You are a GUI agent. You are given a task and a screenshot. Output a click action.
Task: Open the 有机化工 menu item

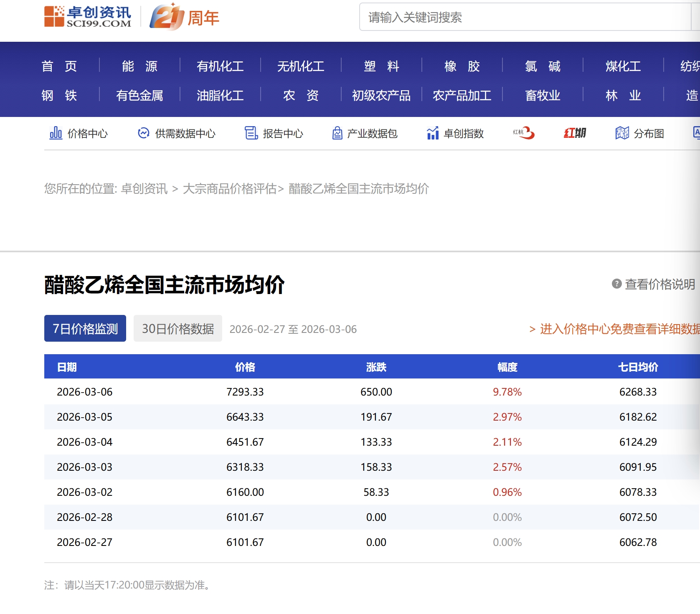[x=220, y=66]
